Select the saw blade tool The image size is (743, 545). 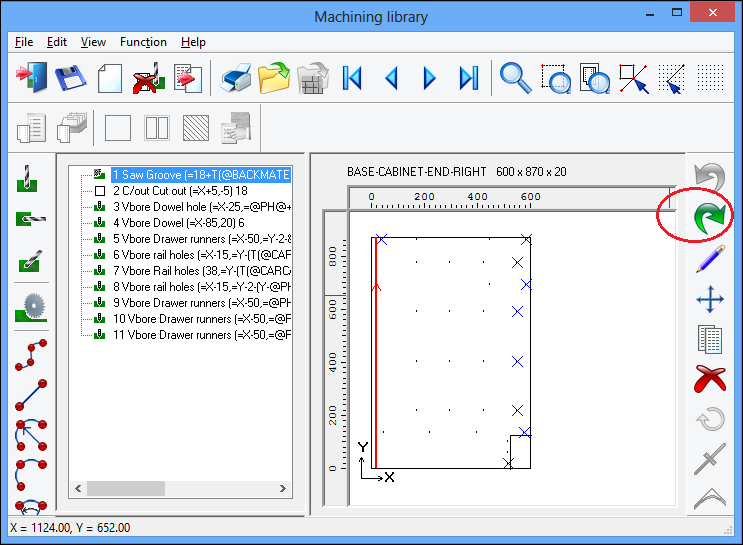(31, 307)
